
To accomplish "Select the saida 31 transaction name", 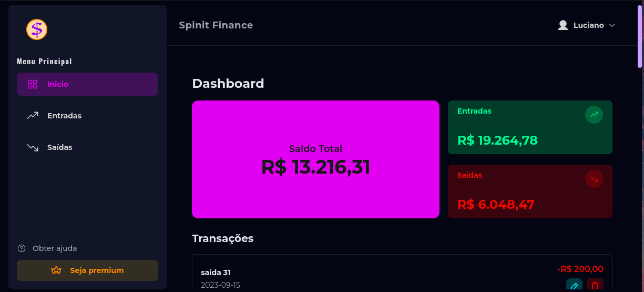I will (x=216, y=273).
